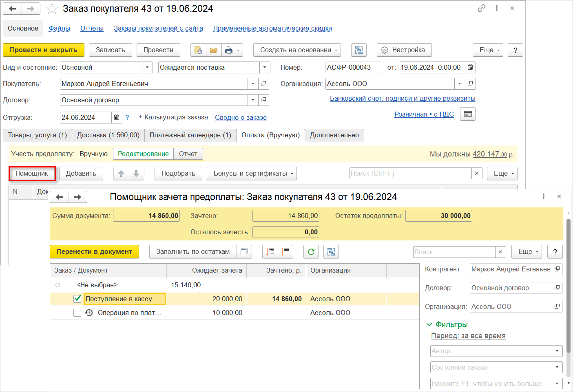Uncheck the Поступление в кассу checkbox
Image resolution: width=573 pixels, height=392 pixels.
(77, 299)
